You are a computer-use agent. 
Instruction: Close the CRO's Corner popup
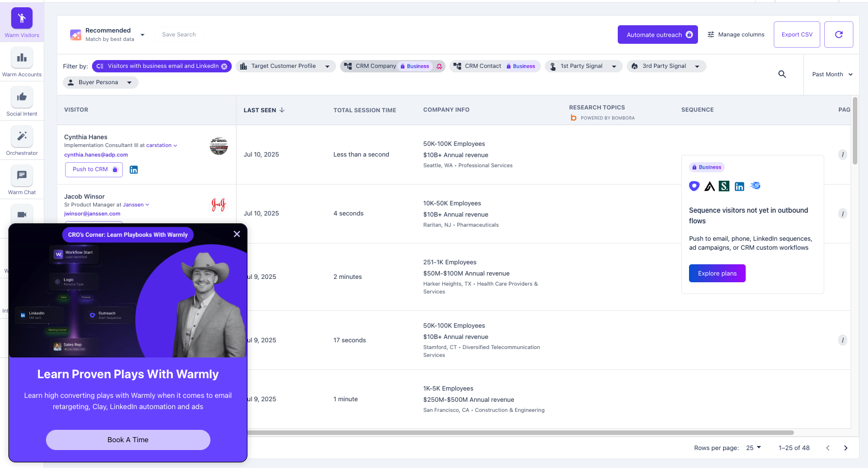pos(237,234)
